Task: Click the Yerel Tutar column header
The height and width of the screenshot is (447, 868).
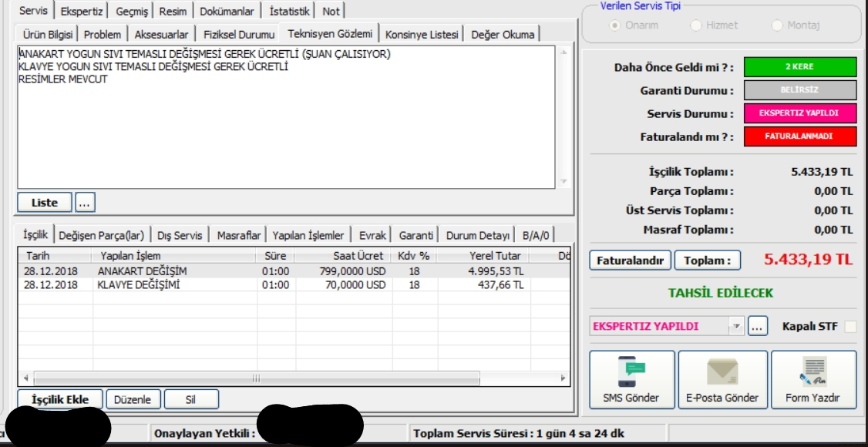Action: coord(483,256)
